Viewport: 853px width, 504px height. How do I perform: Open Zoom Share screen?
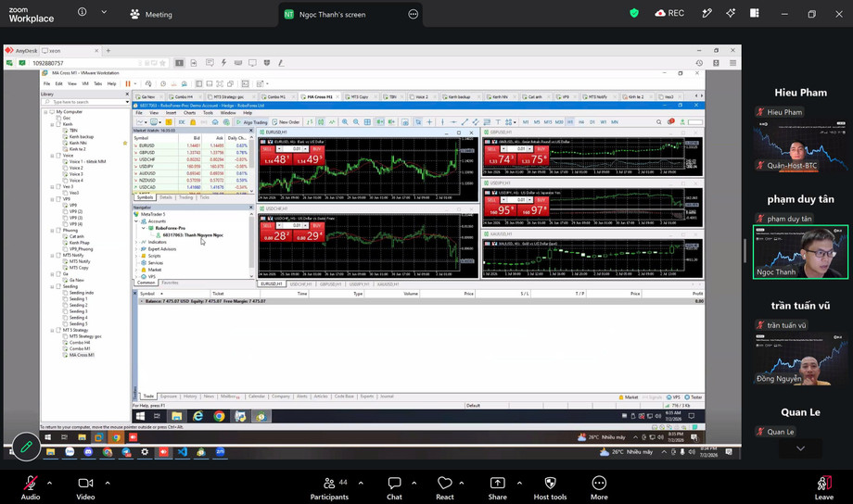coord(497,487)
